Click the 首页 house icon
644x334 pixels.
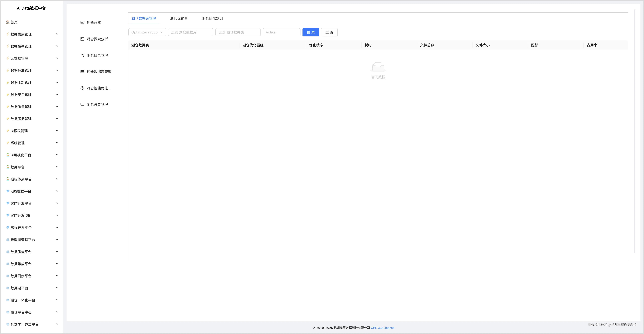coord(8,22)
